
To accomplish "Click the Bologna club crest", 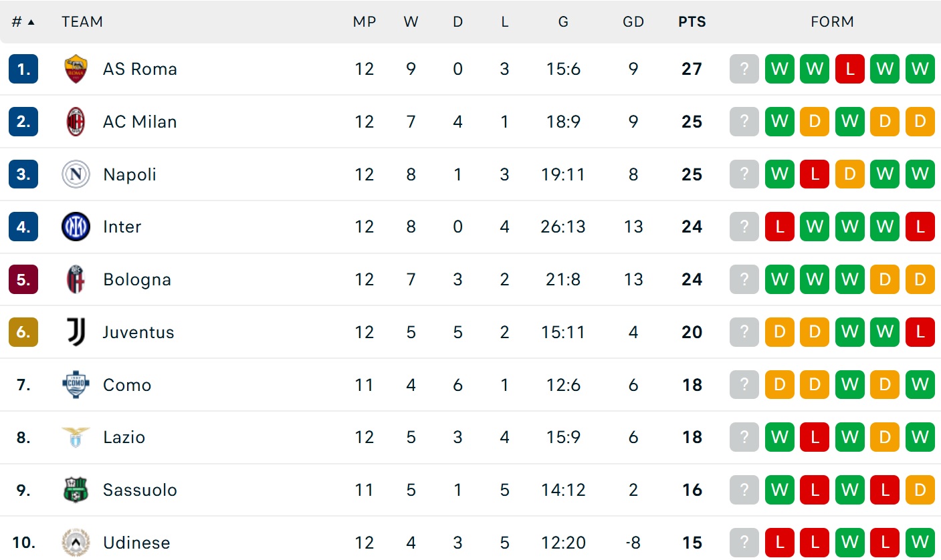I will click(76, 279).
